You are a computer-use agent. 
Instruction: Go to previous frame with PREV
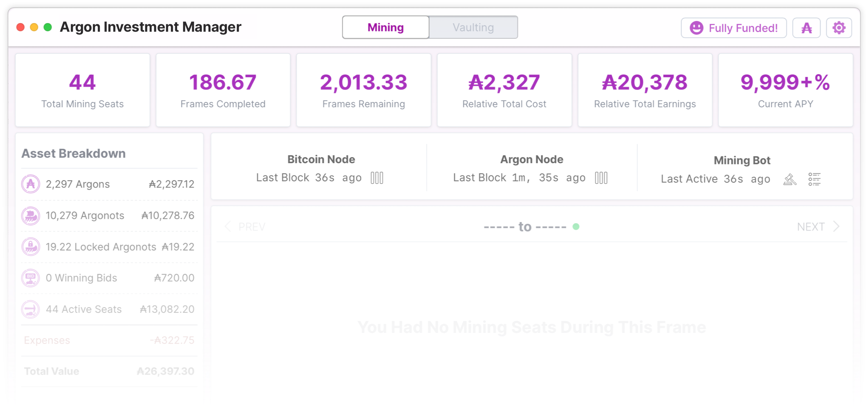(245, 227)
